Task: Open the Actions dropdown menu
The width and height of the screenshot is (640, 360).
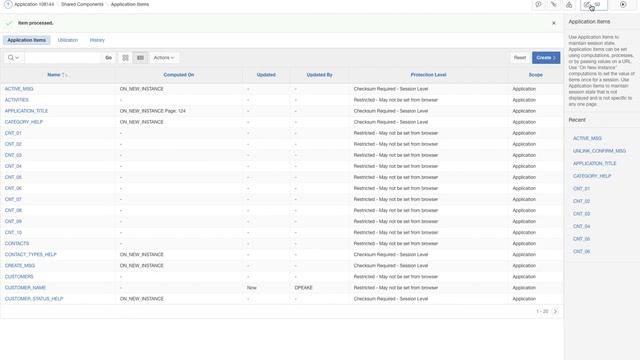Action: tap(164, 58)
